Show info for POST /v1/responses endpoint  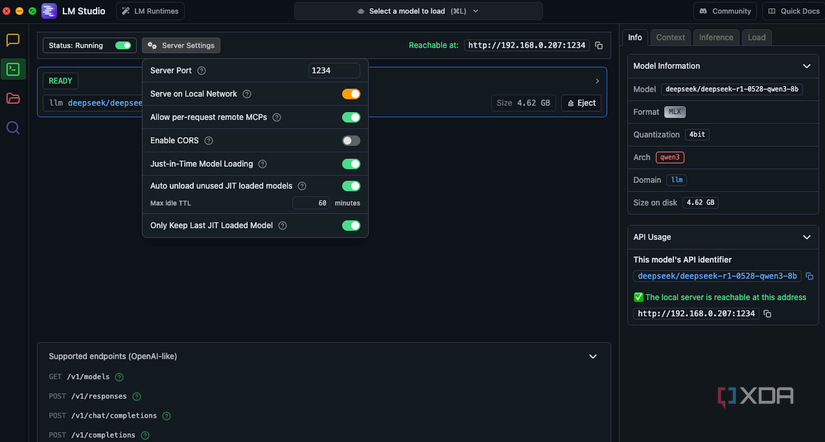point(137,397)
